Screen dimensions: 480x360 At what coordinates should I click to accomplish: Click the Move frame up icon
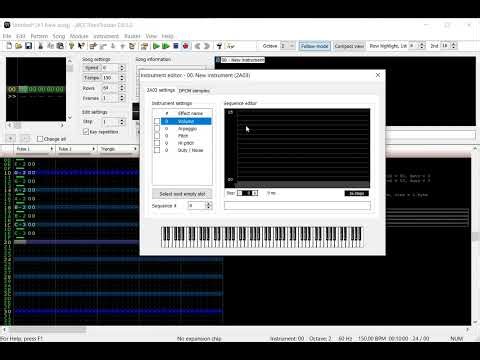[122, 46]
